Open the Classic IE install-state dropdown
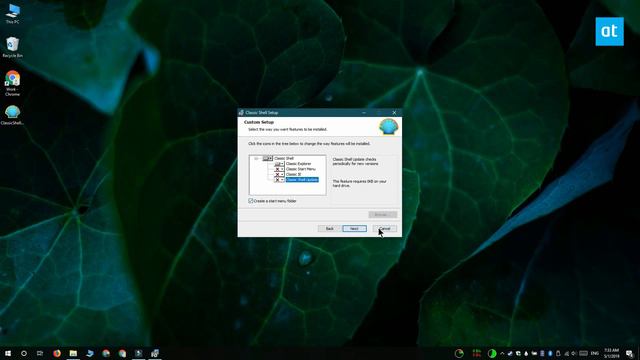Image resolution: width=640 pixels, height=360 pixels. point(279,174)
